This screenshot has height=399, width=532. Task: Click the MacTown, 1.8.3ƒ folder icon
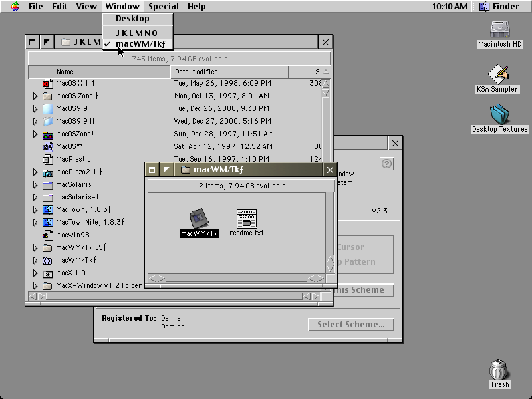pyautogui.click(x=47, y=209)
